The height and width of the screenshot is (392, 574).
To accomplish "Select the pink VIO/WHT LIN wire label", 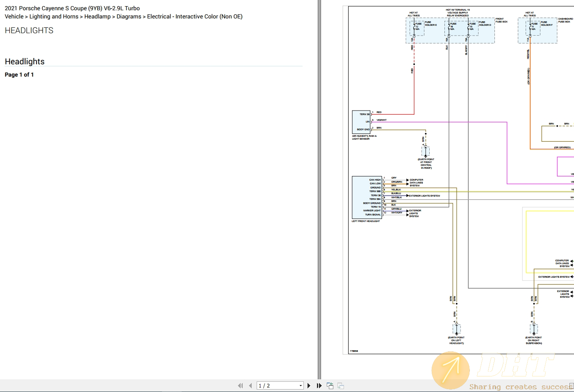I will [381, 120].
